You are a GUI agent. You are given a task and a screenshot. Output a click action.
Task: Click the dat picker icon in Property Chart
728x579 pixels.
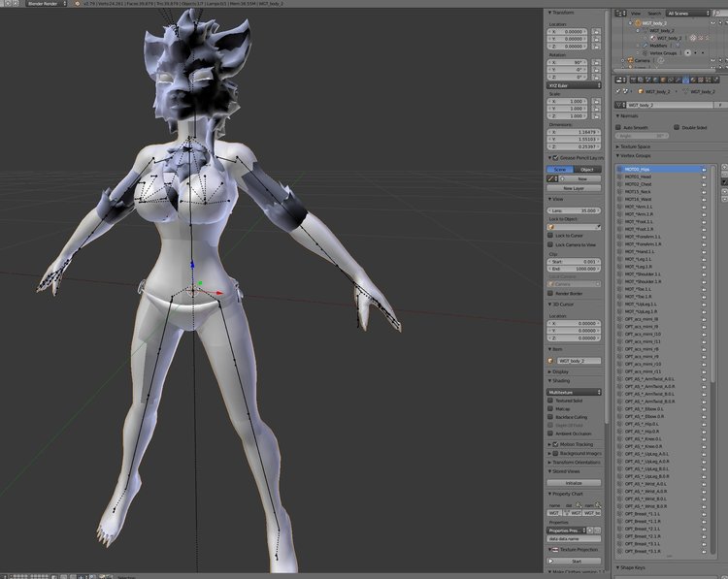tap(579, 505)
